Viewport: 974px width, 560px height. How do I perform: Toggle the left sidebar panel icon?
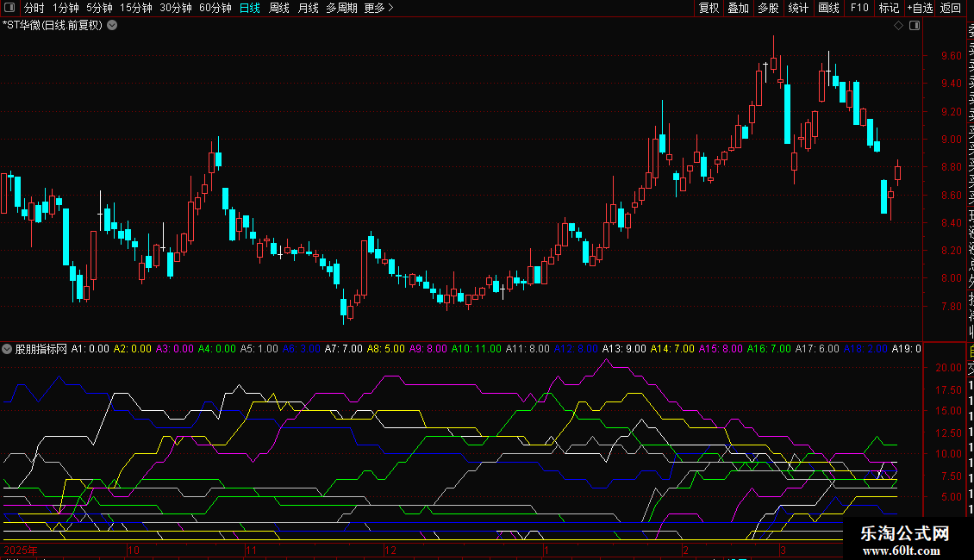[10, 8]
